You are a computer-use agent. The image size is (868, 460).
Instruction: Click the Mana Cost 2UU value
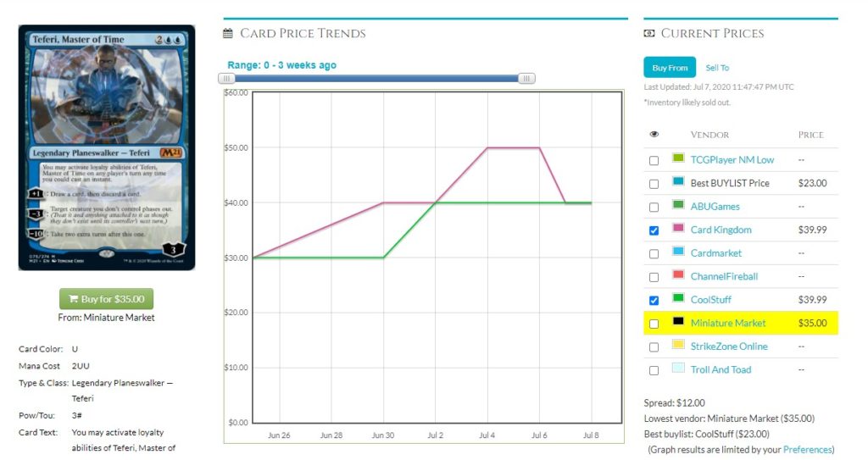coord(81,366)
